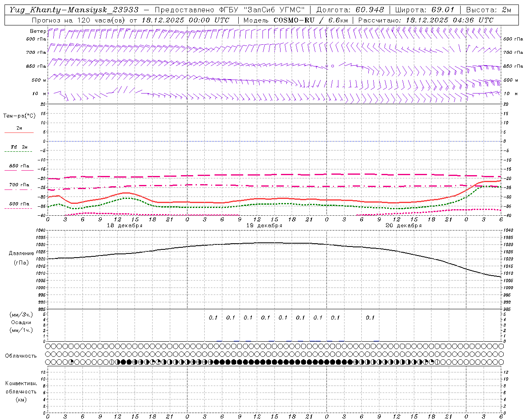
Task: Click the (км) unit of convective cloud panel
Action: click(x=21, y=399)
